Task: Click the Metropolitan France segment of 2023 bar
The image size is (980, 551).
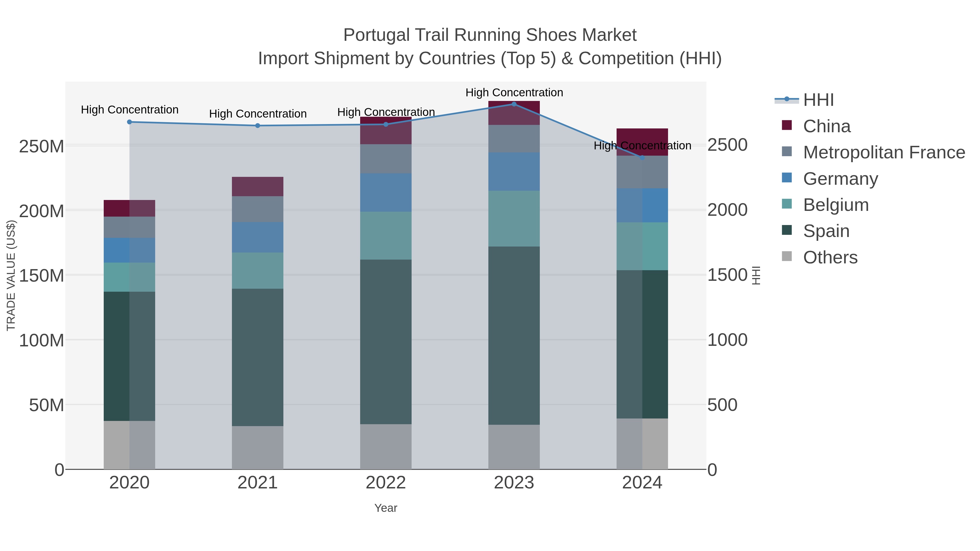Action: pos(514,139)
